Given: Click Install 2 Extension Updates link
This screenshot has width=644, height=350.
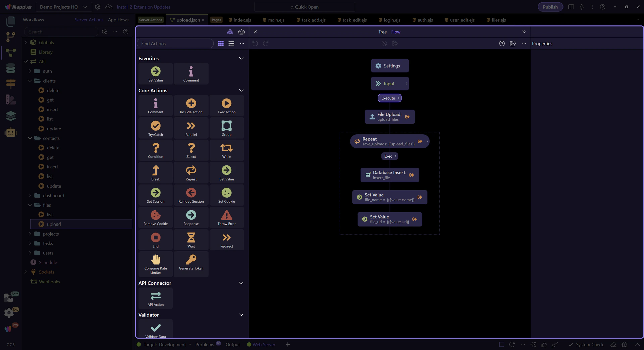Looking at the screenshot, I should (x=144, y=7).
